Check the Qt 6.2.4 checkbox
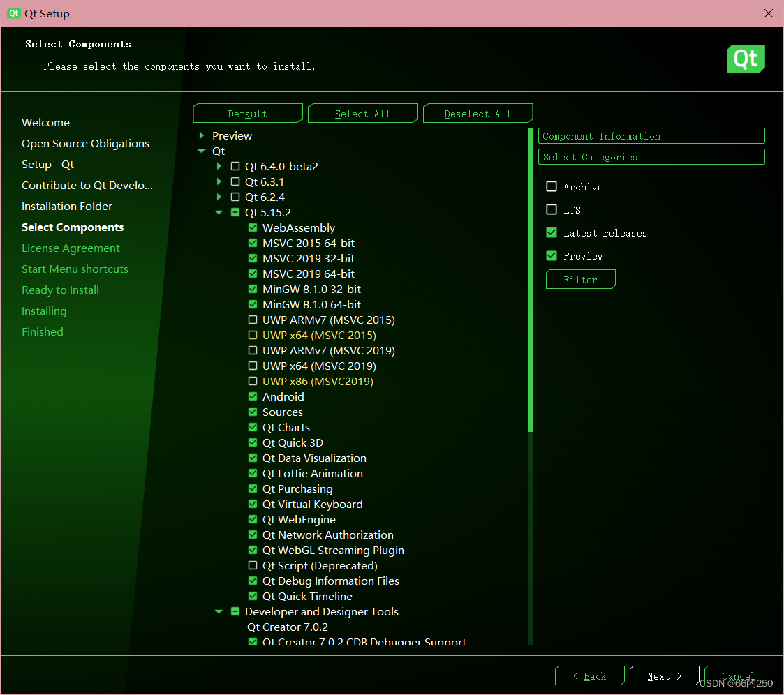 pos(235,197)
